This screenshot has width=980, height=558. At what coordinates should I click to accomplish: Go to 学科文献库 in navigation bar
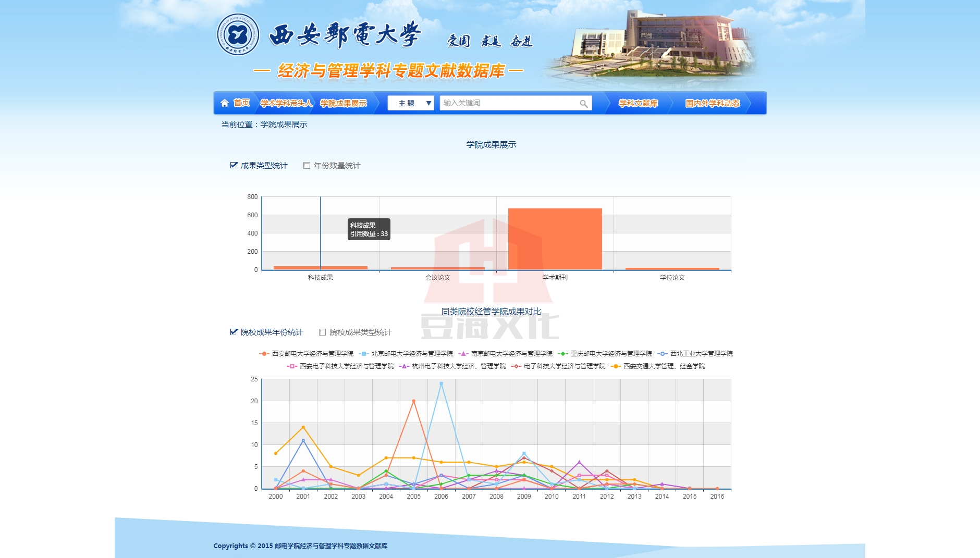click(638, 103)
